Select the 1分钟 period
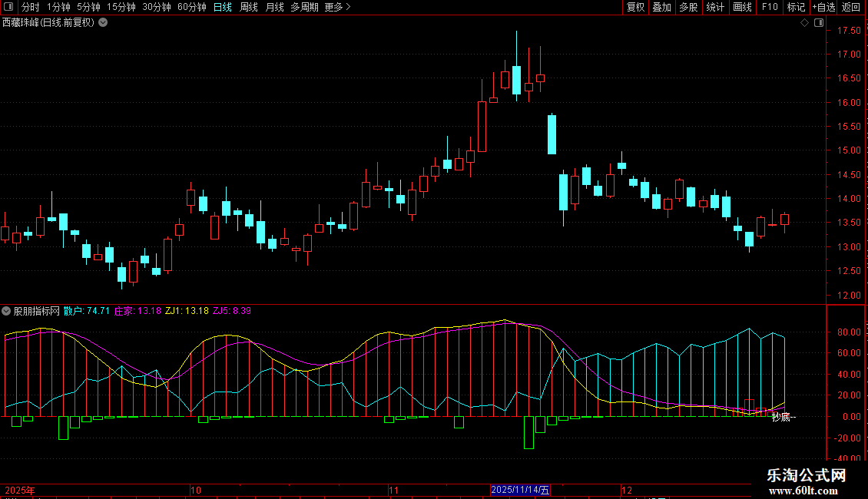The width and height of the screenshot is (868, 499). click(58, 7)
